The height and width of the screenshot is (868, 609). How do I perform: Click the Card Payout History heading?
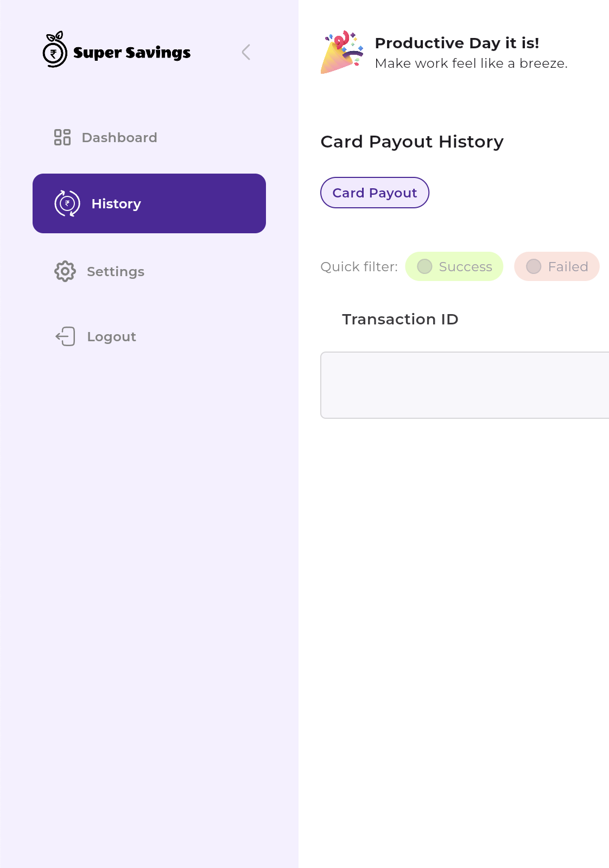(412, 142)
